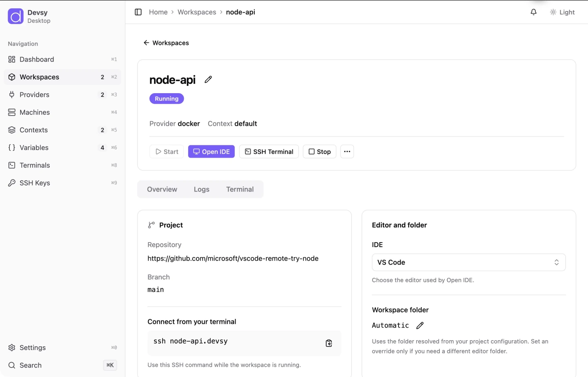Click the node-api breadcrumb item
This screenshot has height=377, width=588.
point(241,12)
